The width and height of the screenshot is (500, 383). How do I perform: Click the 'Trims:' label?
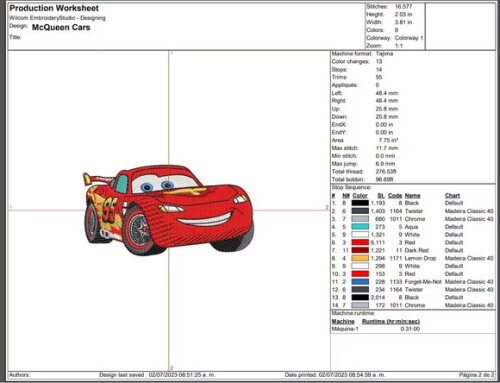coord(339,77)
